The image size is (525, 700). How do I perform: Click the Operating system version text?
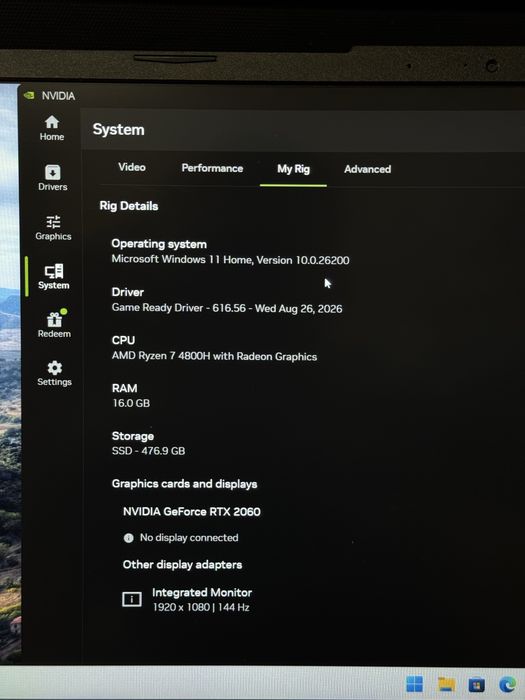point(230,260)
